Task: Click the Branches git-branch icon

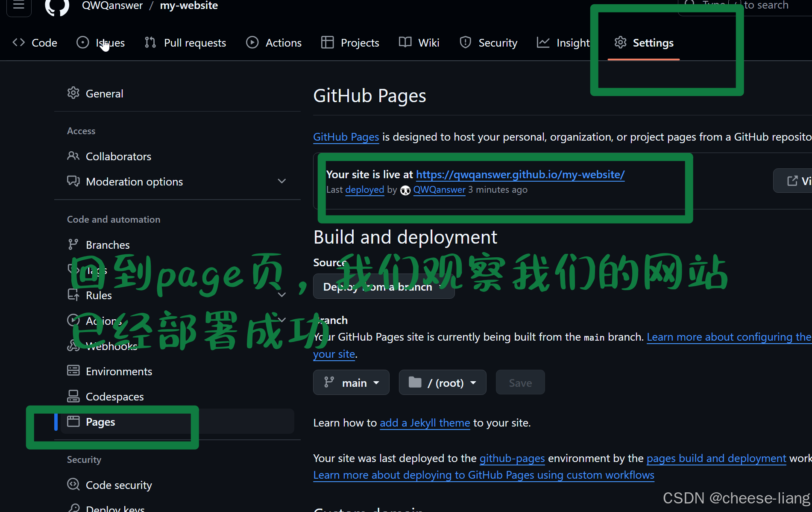Action: (x=73, y=244)
